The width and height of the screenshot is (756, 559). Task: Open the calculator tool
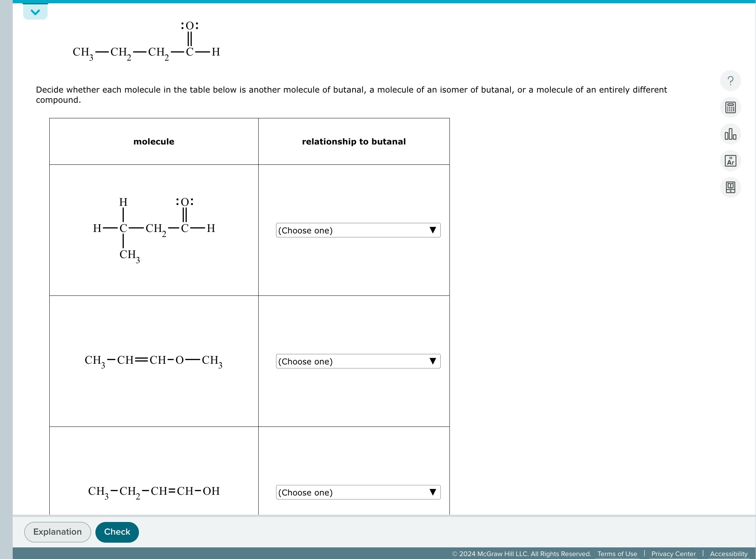pos(730,107)
